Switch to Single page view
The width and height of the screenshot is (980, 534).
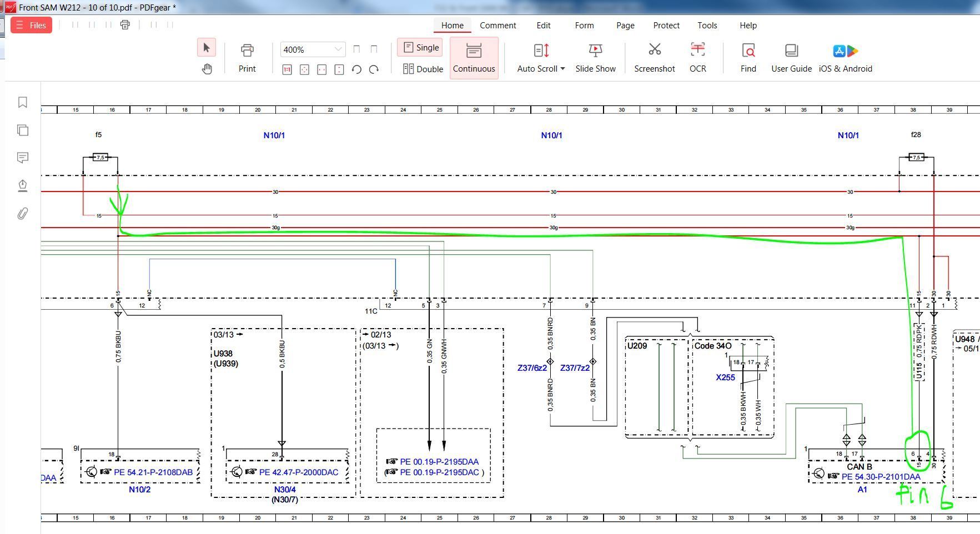420,48
